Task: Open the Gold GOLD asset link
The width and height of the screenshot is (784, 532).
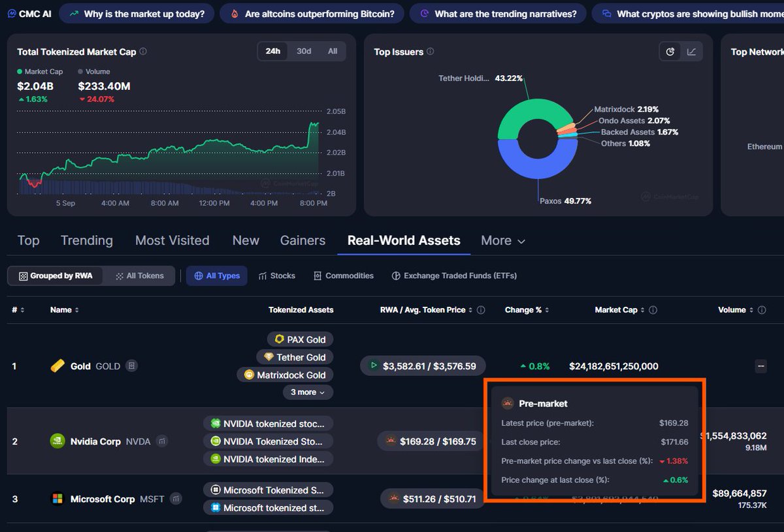Action: [x=95, y=366]
